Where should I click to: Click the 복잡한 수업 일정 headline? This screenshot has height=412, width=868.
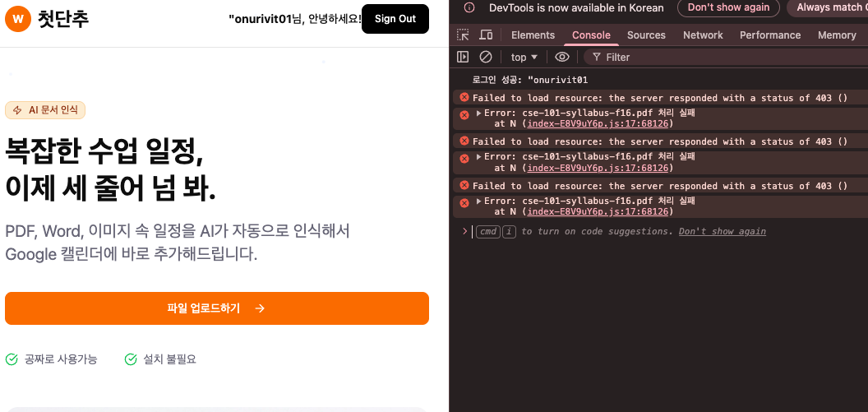104,152
